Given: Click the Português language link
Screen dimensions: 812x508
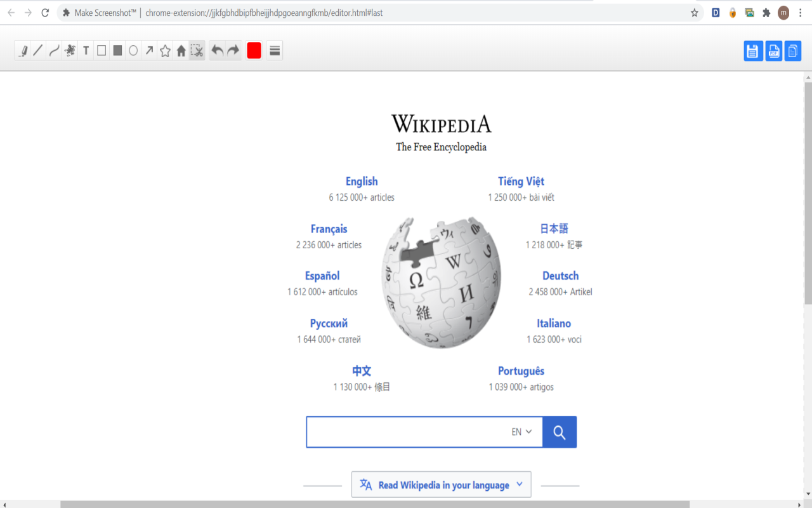Looking at the screenshot, I should [x=521, y=371].
